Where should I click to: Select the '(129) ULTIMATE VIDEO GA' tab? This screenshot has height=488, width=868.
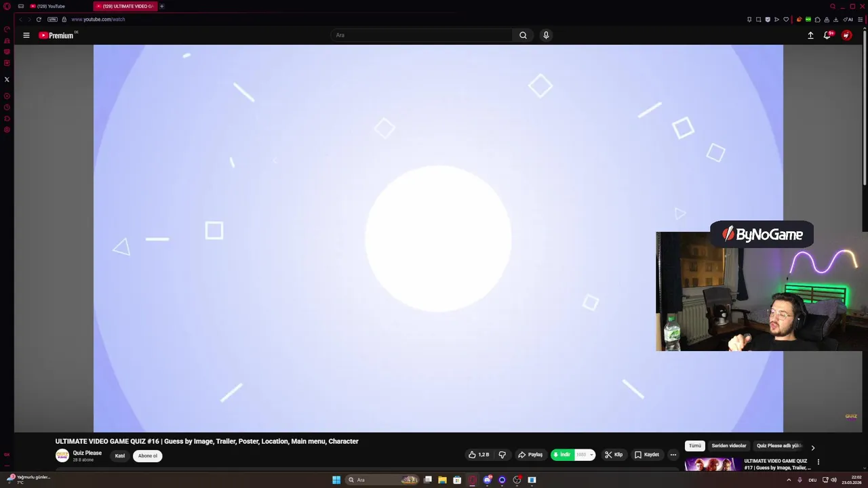(125, 6)
